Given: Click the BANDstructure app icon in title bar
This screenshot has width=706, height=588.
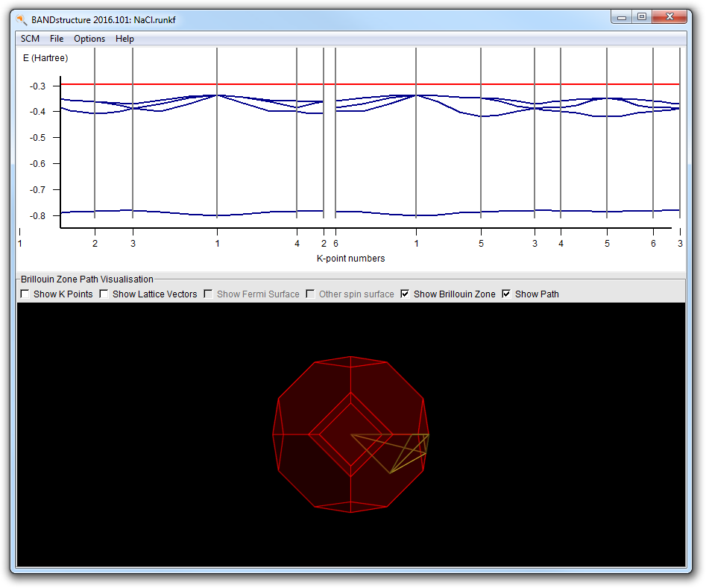Looking at the screenshot, I should [x=21, y=19].
